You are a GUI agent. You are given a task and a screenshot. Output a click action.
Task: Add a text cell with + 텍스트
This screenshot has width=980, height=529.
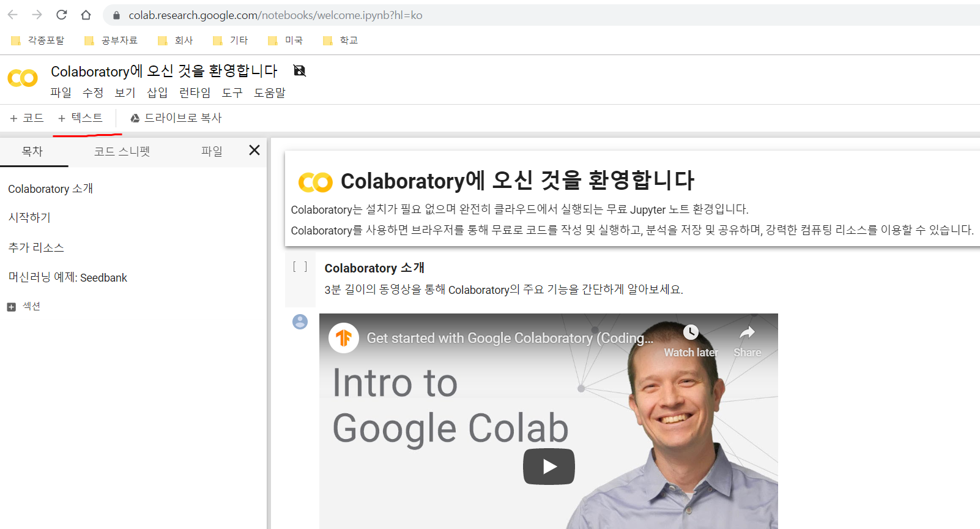[x=80, y=118]
